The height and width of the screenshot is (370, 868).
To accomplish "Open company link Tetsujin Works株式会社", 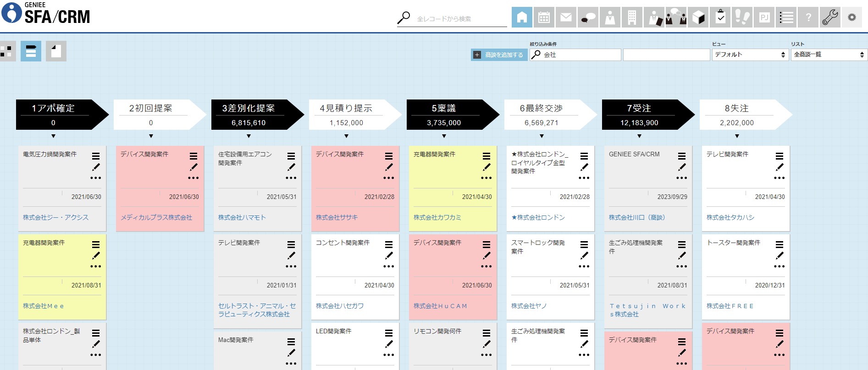I will (648, 310).
